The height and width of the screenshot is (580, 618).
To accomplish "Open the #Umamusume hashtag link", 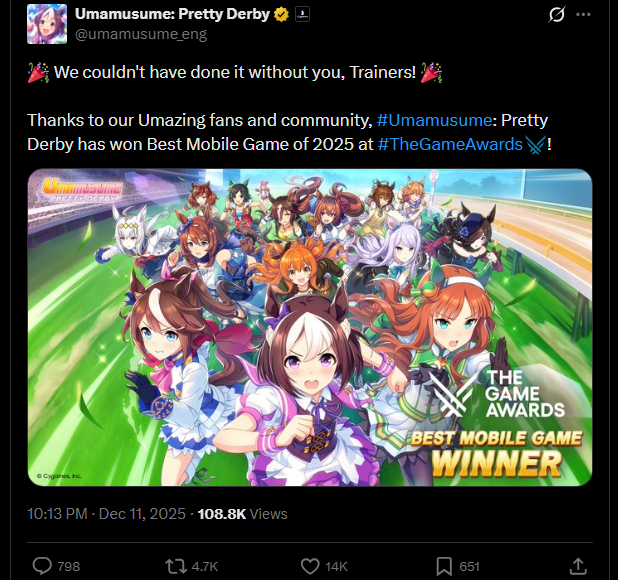I will pos(434,120).
